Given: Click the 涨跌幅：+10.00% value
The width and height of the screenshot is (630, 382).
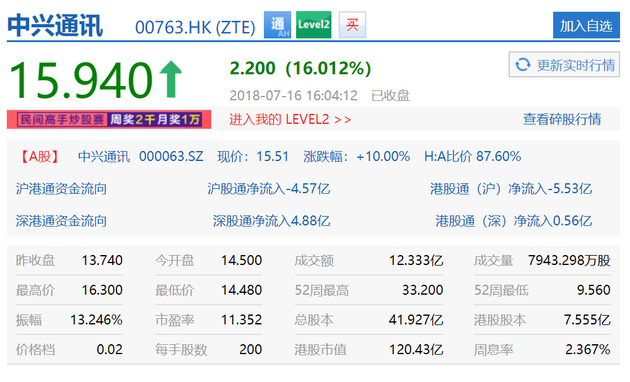Looking at the screenshot, I should pos(357,156).
